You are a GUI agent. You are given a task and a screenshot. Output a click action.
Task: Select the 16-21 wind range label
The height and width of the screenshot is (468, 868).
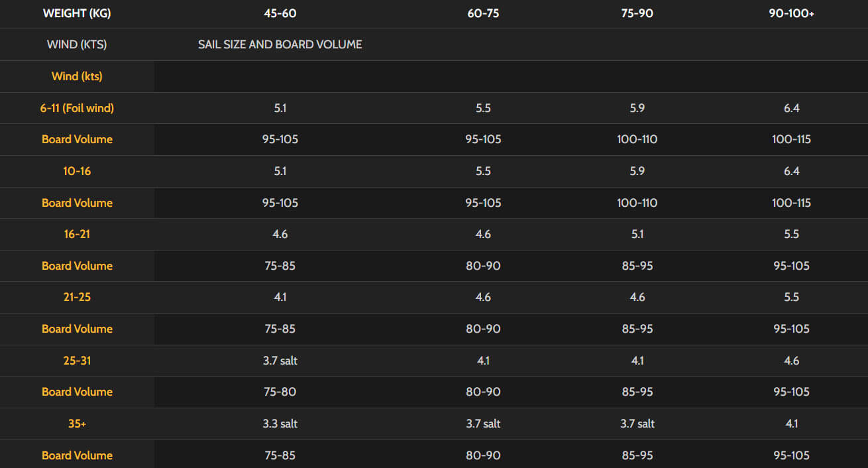[77, 234]
